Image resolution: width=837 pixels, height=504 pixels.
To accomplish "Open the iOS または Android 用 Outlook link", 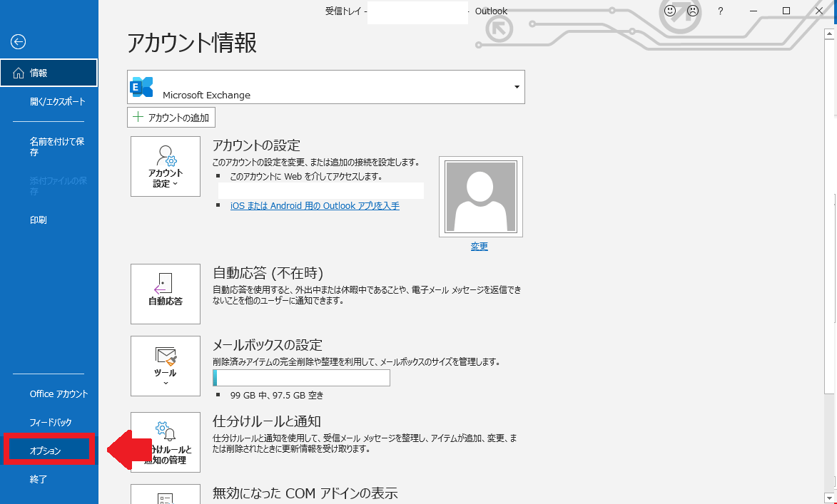I will click(315, 206).
